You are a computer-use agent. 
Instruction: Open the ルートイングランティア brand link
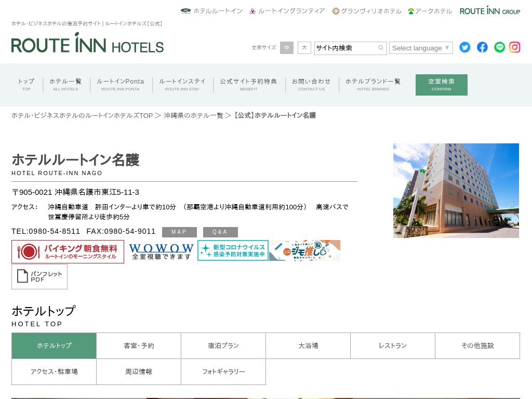[287, 11]
